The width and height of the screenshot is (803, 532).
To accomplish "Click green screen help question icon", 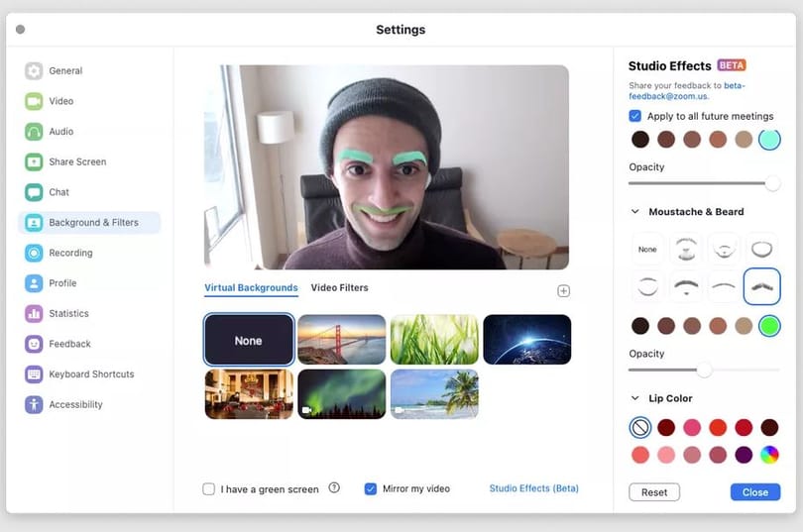I will point(334,488).
